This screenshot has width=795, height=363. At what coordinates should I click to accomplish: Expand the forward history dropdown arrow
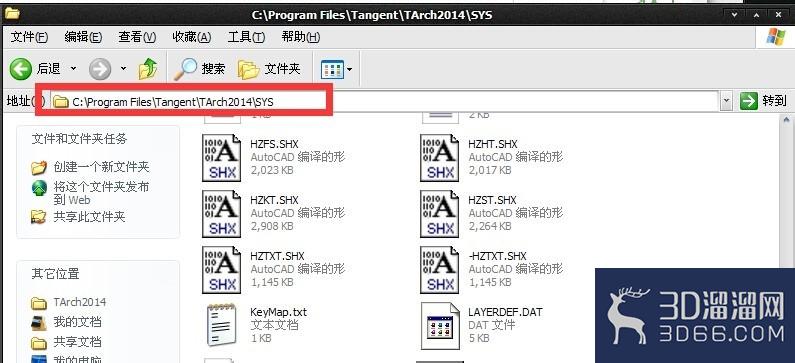pos(123,68)
